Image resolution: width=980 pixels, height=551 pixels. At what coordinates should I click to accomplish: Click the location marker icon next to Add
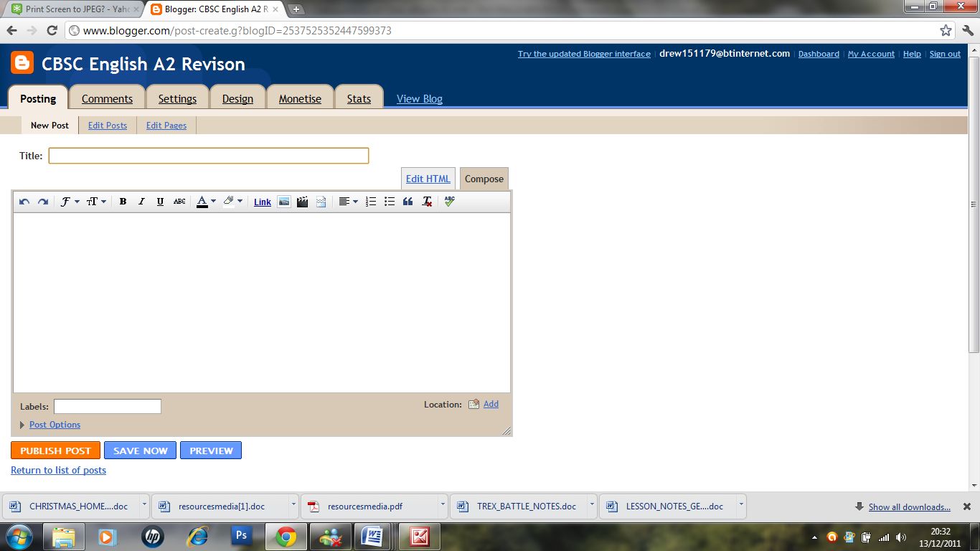click(x=472, y=404)
